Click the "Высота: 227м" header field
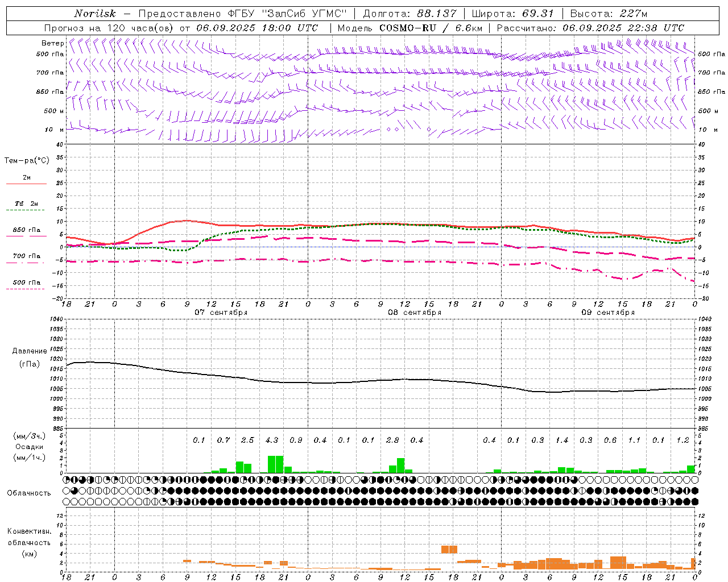 point(609,14)
